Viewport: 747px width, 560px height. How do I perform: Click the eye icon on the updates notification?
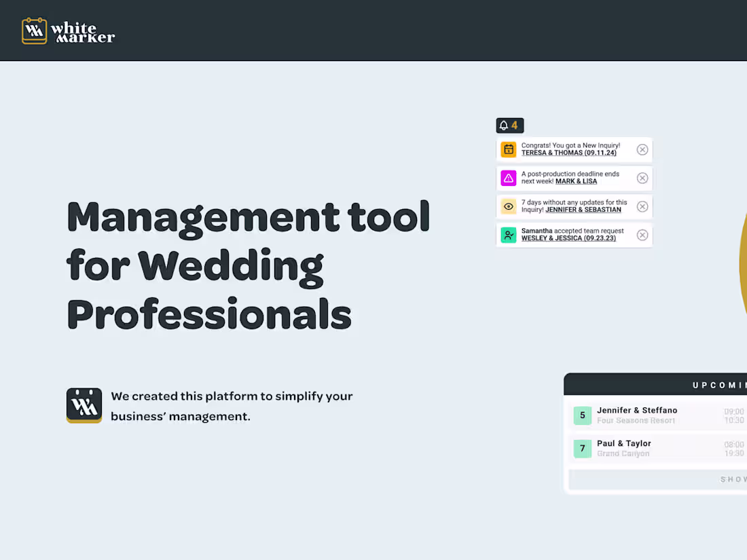click(509, 206)
